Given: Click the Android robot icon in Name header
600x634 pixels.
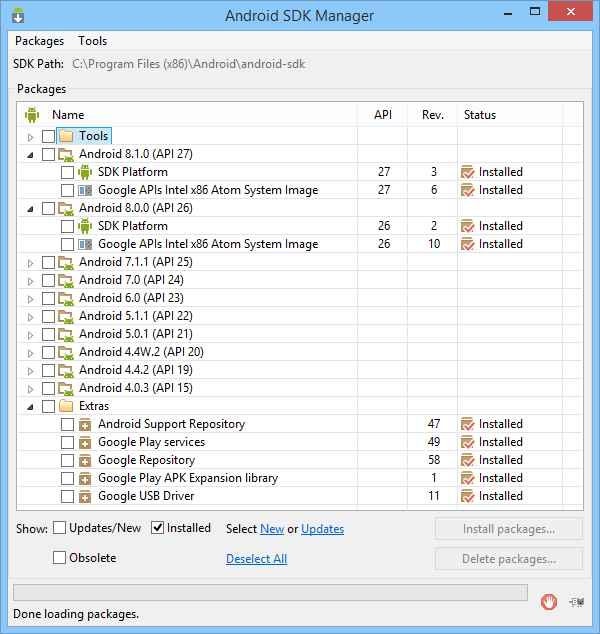Looking at the screenshot, I should [x=32, y=115].
